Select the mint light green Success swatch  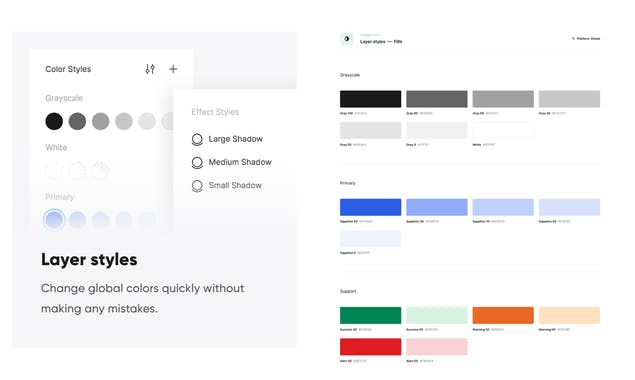point(437,315)
